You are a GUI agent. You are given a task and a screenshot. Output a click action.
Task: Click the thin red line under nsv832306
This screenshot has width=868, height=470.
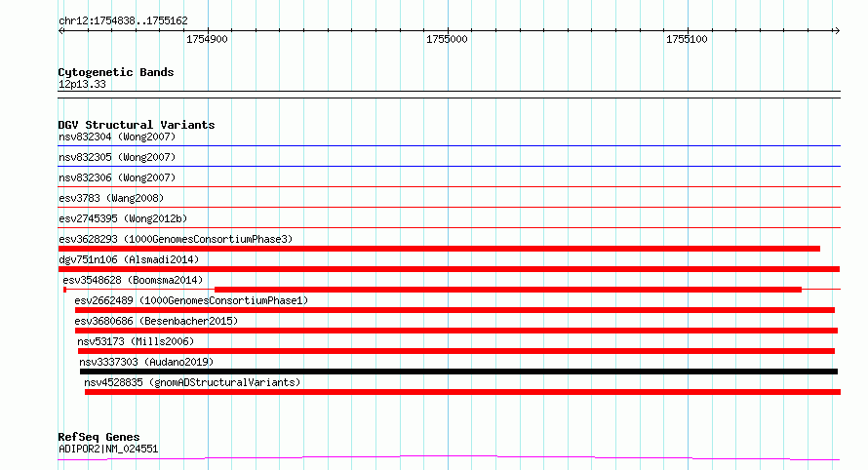tap(449, 186)
